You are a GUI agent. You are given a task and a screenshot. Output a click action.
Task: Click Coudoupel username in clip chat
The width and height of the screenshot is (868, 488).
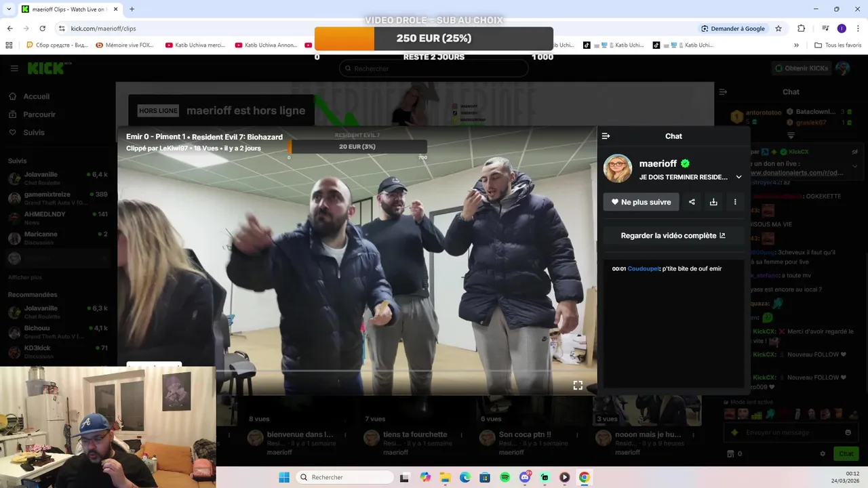pos(643,269)
